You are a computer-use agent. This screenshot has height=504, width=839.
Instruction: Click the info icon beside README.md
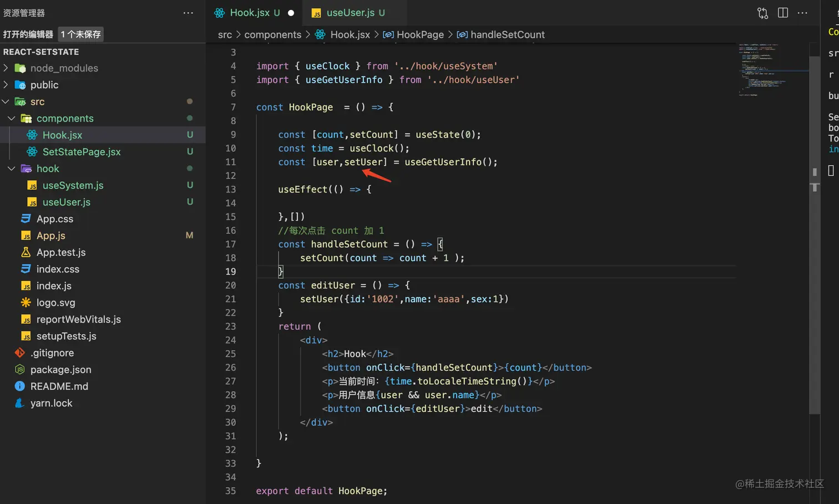[20, 386]
